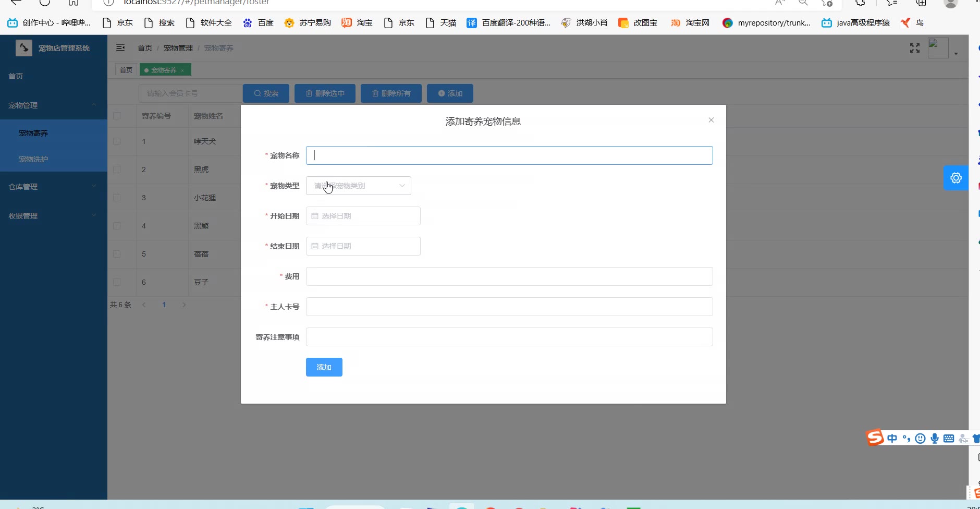Click the next page arrow

(x=184, y=305)
